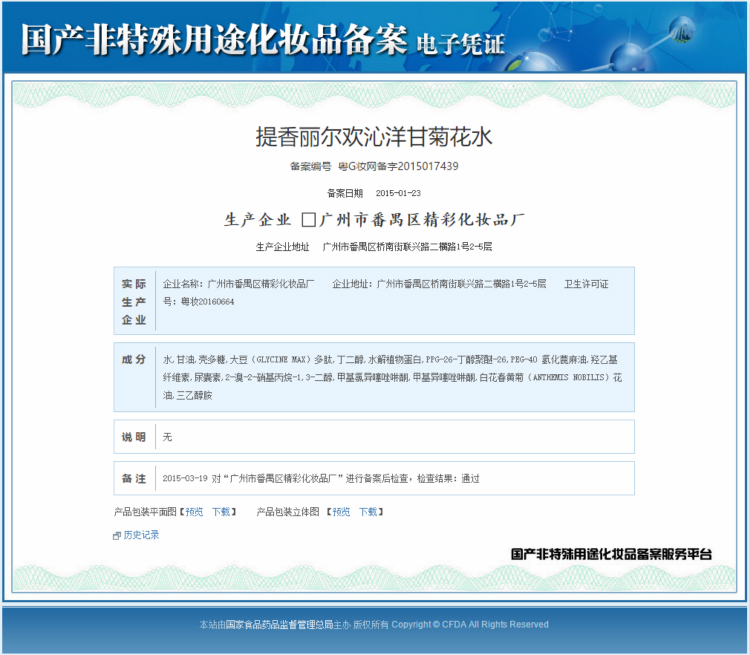Preview the 产品包装立体图 image
Viewport: 750px width, 655px height.
click(x=341, y=512)
